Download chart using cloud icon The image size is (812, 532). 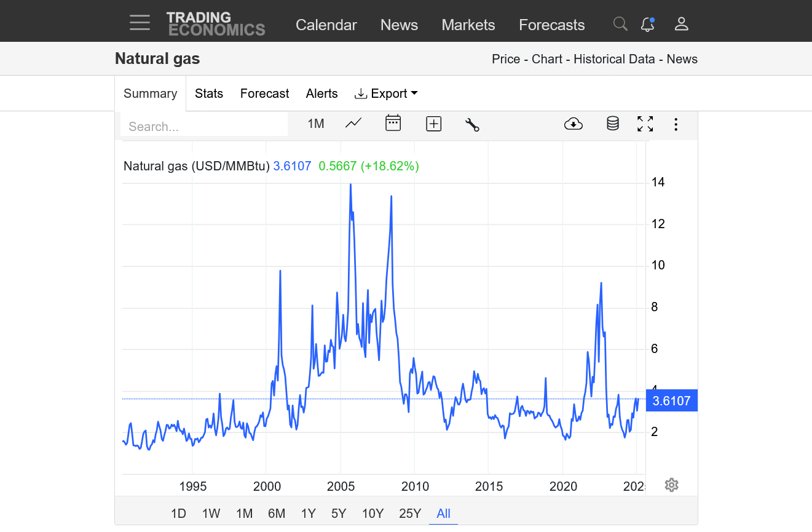pyautogui.click(x=573, y=124)
